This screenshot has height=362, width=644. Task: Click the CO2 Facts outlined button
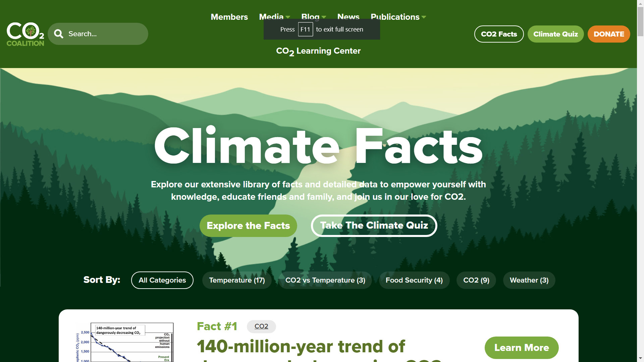(499, 34)
